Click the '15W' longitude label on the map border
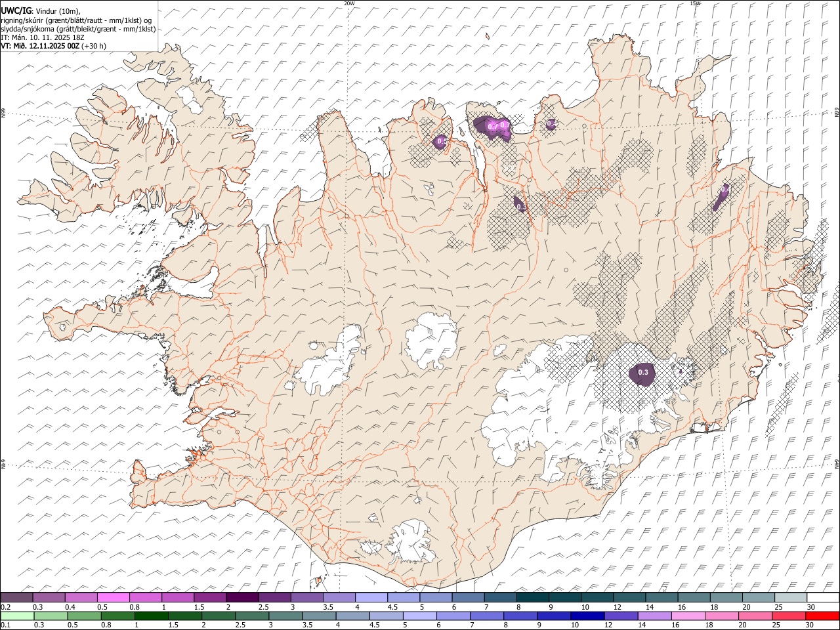The height and width of the screenshot is (630, 840). coord(695,3)
